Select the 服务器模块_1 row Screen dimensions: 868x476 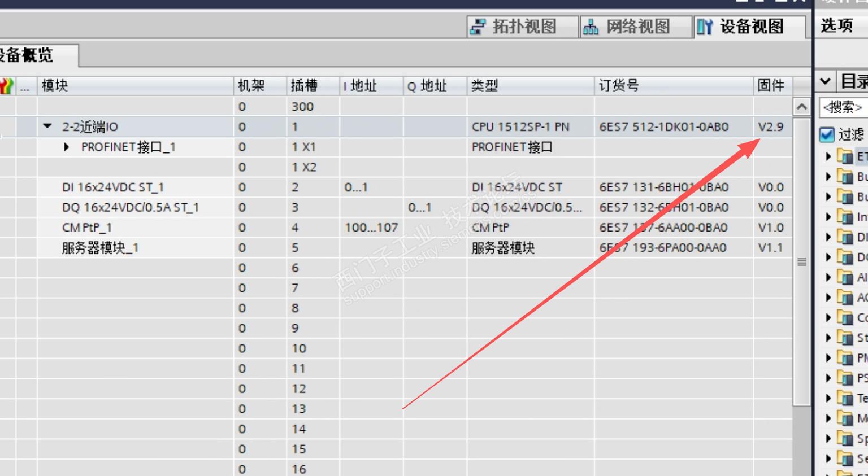tap(396, 248)
